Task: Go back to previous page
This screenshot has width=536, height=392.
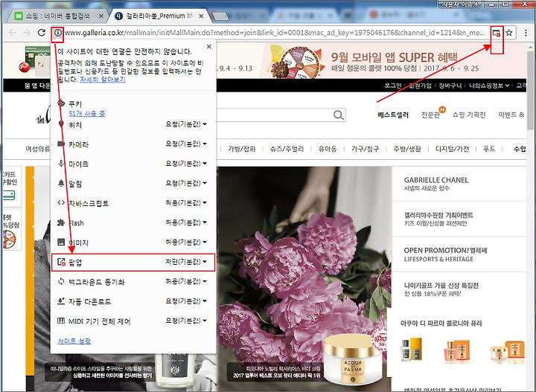Action: point(13,33)
